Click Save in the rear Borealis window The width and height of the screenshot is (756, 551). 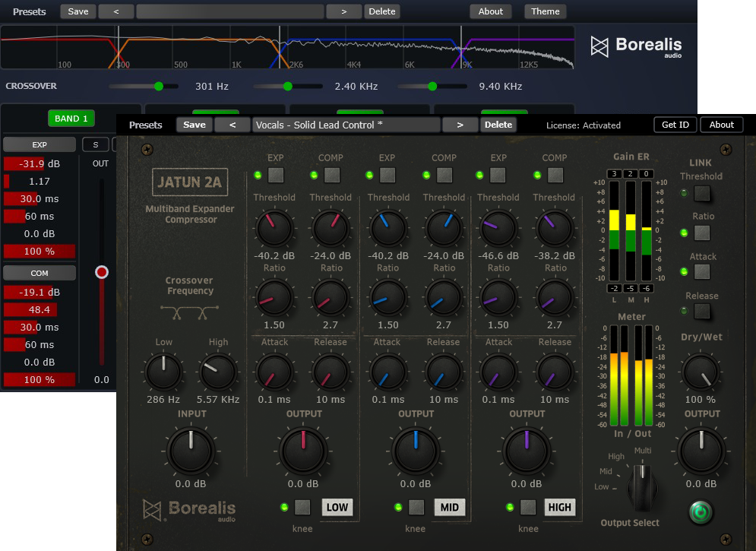(x=78, y=11)
